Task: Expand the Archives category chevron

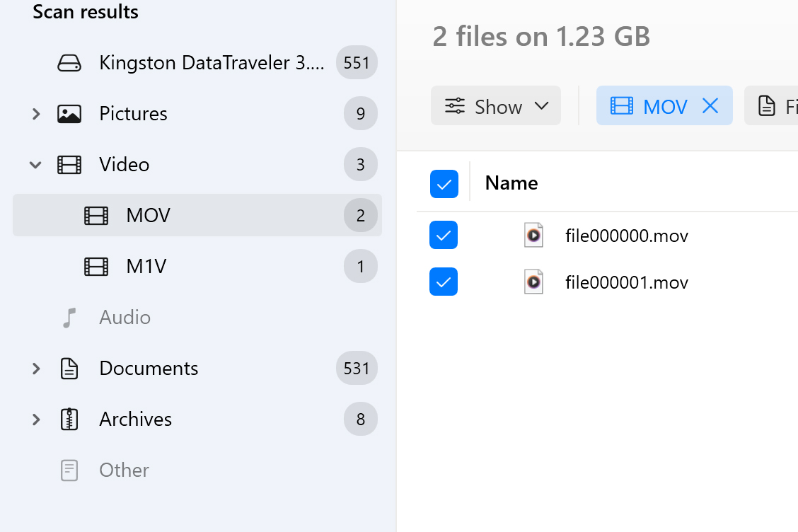Action: click(x=36, y=420)
